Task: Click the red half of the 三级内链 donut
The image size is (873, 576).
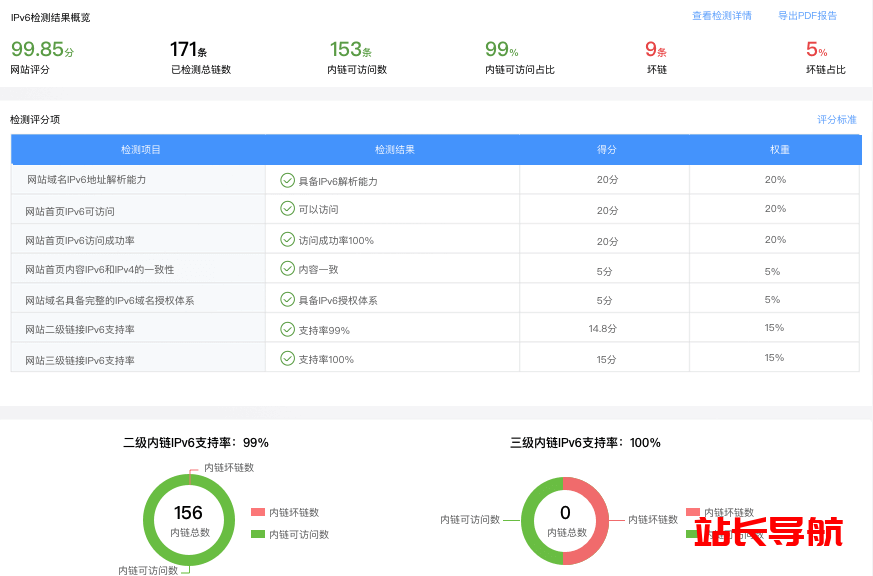Action: [x=602, y=521]
